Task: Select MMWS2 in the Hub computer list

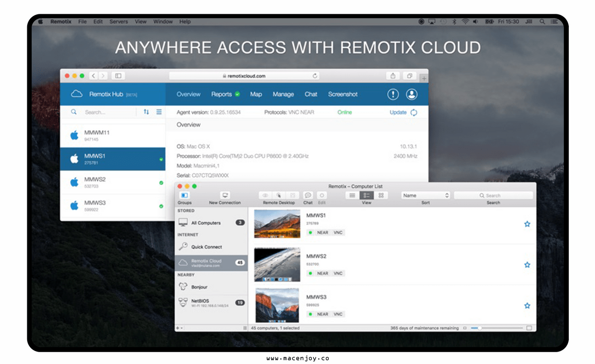Action: click(113, 182)
